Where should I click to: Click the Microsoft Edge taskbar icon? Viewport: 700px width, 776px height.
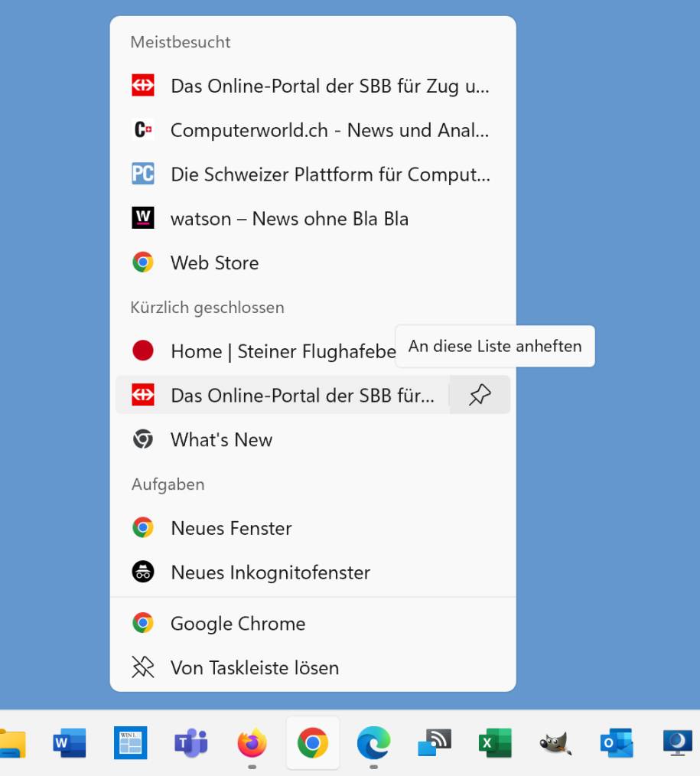pos(373,742)
